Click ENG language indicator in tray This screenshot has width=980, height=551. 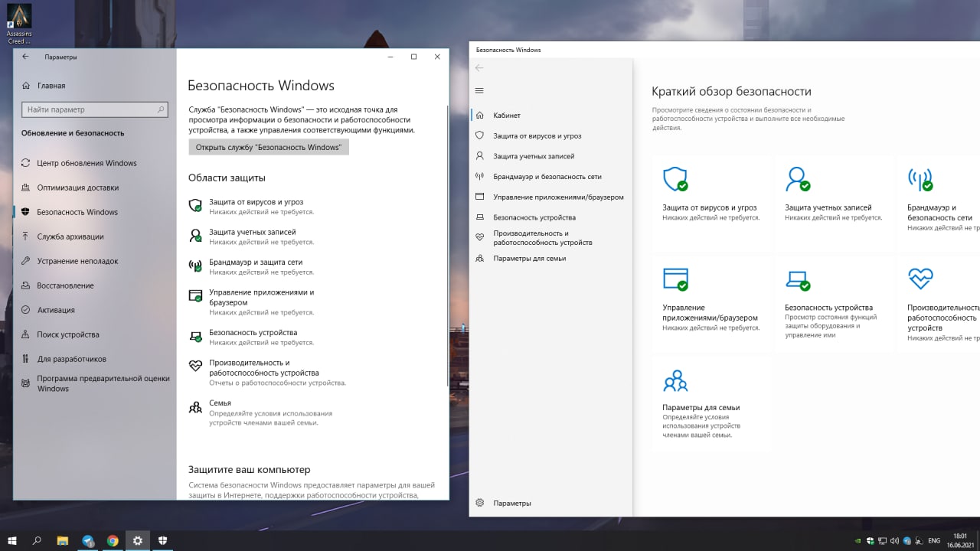[x=934, y=540]
